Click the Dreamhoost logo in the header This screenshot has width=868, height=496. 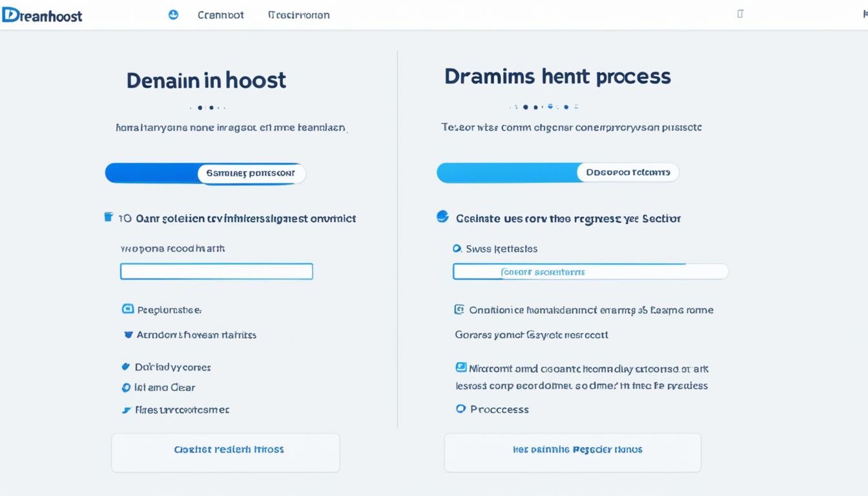42,15
